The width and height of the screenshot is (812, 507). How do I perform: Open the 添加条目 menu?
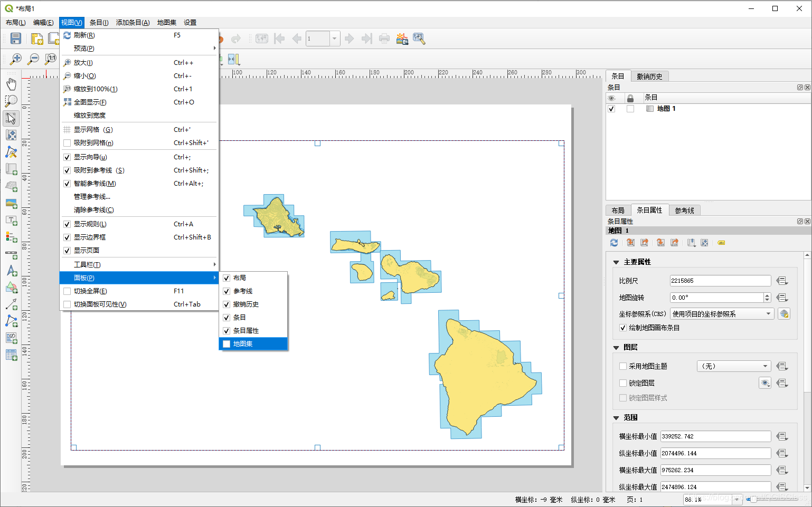point(133,22)
